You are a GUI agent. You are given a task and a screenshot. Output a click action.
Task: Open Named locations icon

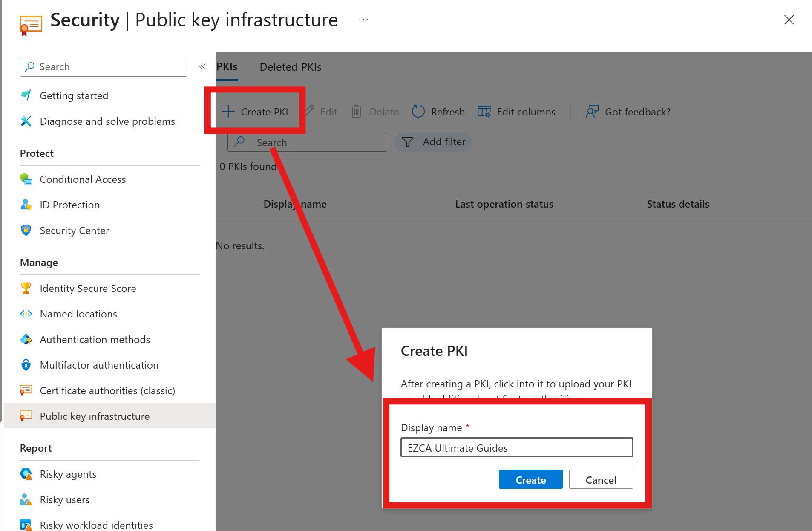click(x=26, y=314)
